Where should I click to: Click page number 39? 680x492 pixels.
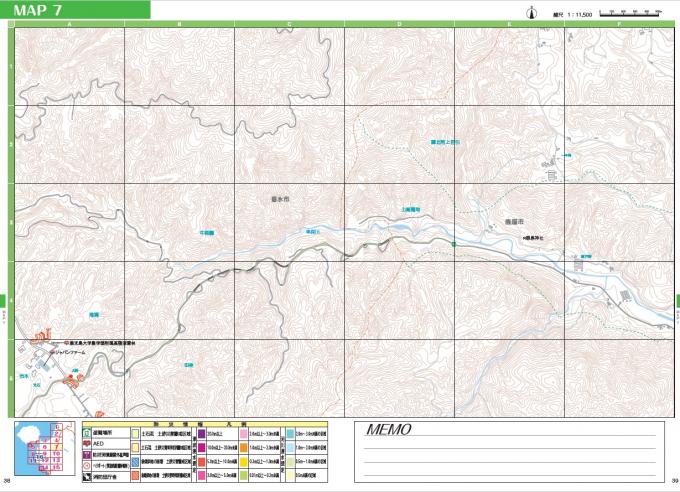(674, 480)
